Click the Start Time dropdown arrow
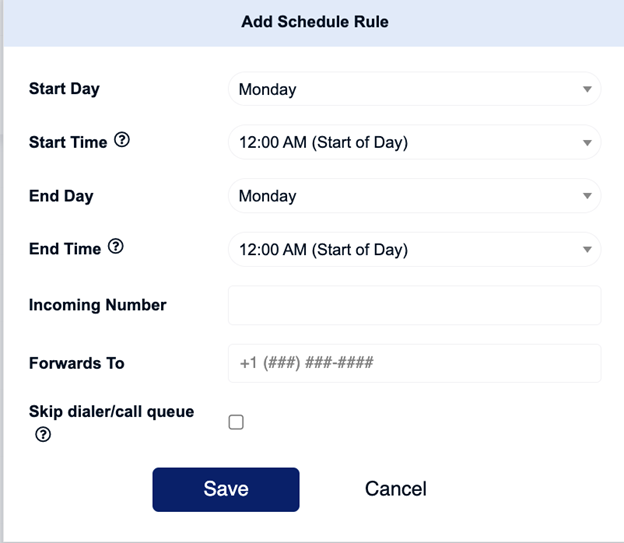Image resolution: width=624 pixels, height=543 pixels. pyautogui.click(x=587, y=143)
